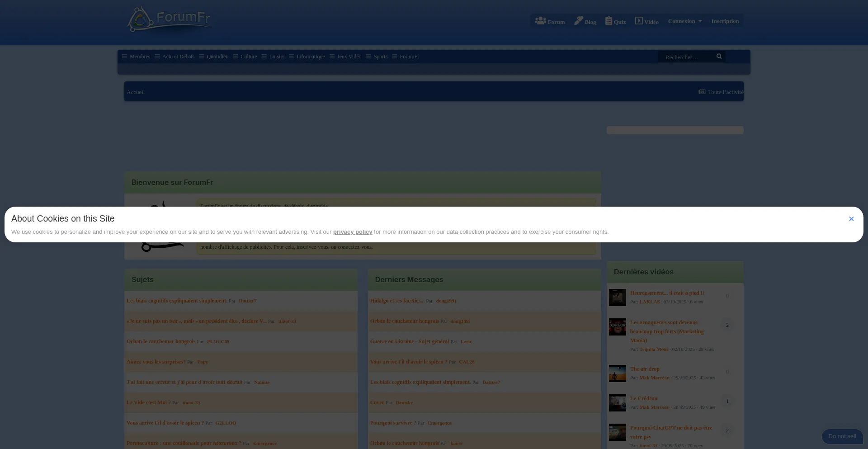Focus the Rechercher search field
The width and height of the screenshot is (868, 449).
point(684,57)
